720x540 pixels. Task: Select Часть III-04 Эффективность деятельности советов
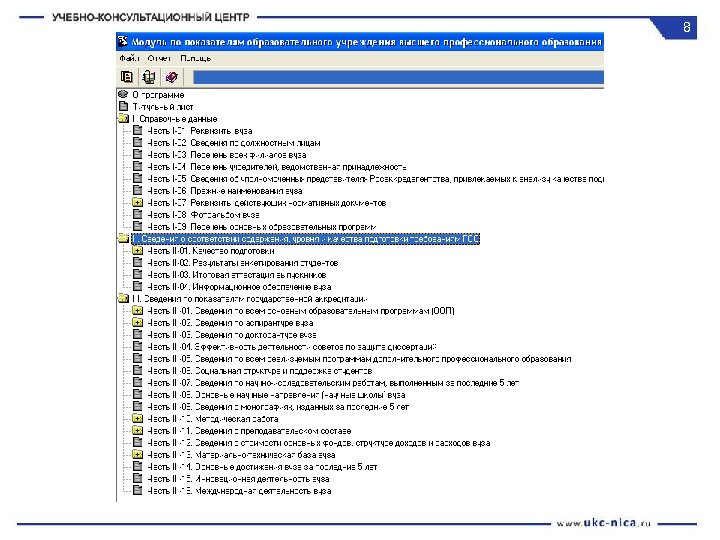click(292, 347)
